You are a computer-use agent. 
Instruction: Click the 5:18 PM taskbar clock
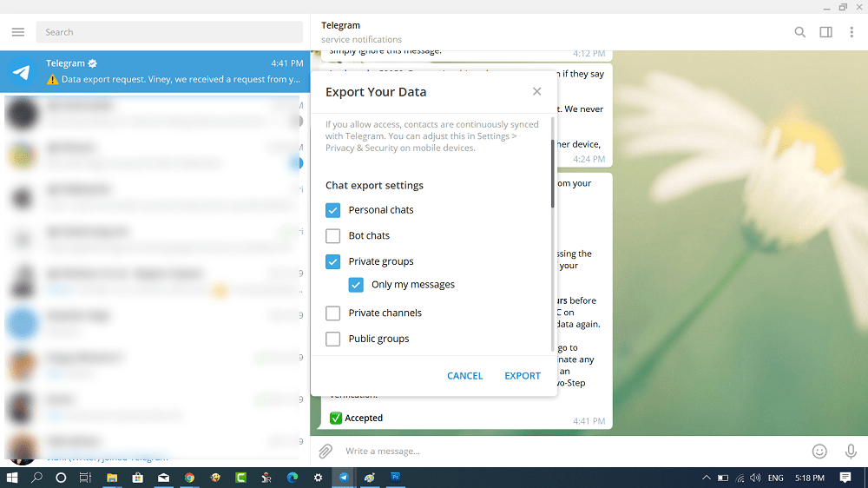[x=809, y=478]
